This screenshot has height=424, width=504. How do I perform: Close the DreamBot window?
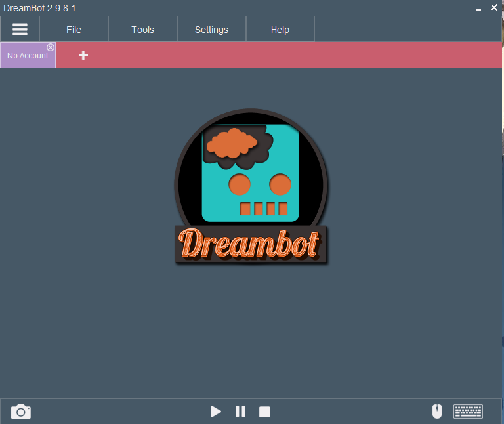[494, 7]
